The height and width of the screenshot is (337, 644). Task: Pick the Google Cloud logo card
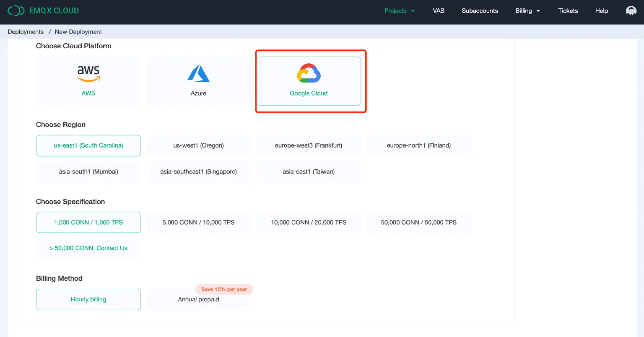click(309, 81)
